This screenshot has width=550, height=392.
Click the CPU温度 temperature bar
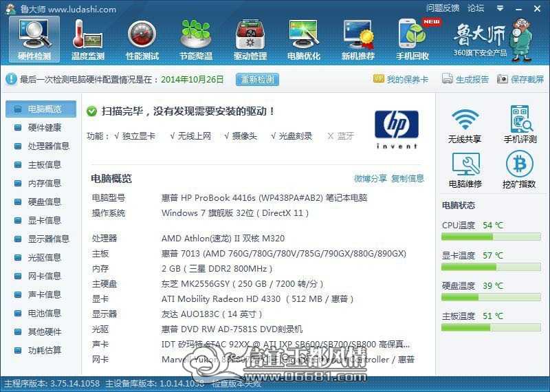pos(491,237)
